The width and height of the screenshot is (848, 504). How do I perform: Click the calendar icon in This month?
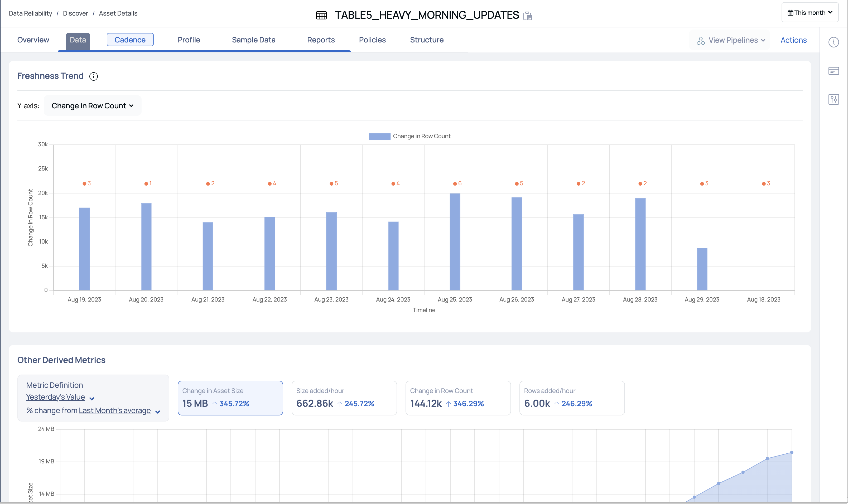790,13
